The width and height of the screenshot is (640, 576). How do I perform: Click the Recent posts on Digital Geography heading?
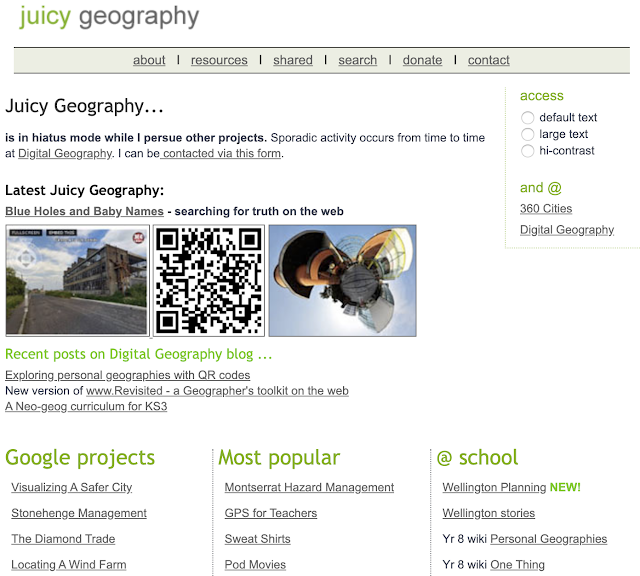pyautogui.click(x=139, y=354)
